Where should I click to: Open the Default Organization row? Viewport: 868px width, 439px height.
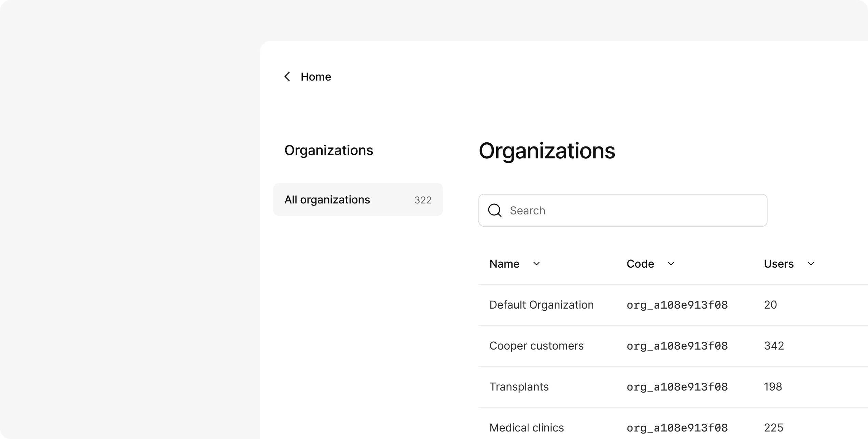click(542, 305)
